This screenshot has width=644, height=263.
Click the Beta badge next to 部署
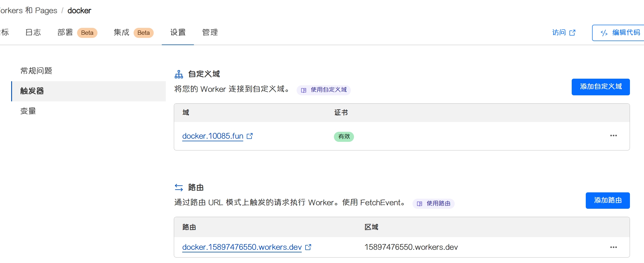(x=87, y=33)
